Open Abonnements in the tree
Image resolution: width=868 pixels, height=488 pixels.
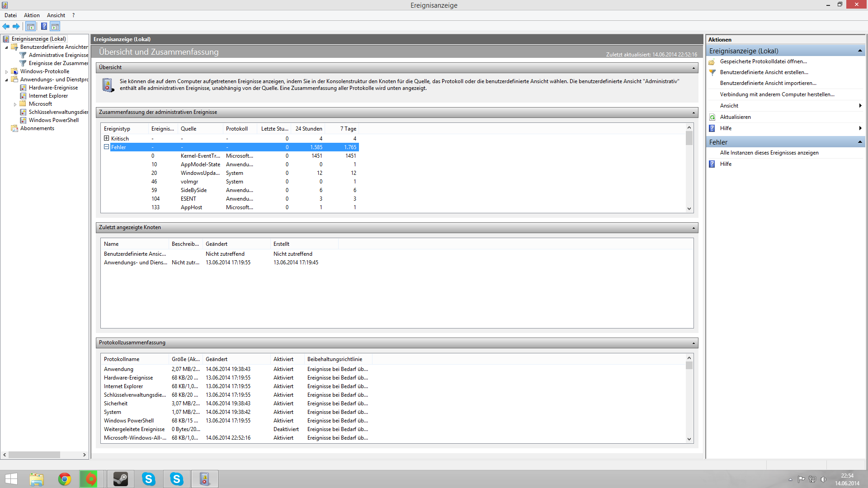pyautogui.click(x=37, y=128)
